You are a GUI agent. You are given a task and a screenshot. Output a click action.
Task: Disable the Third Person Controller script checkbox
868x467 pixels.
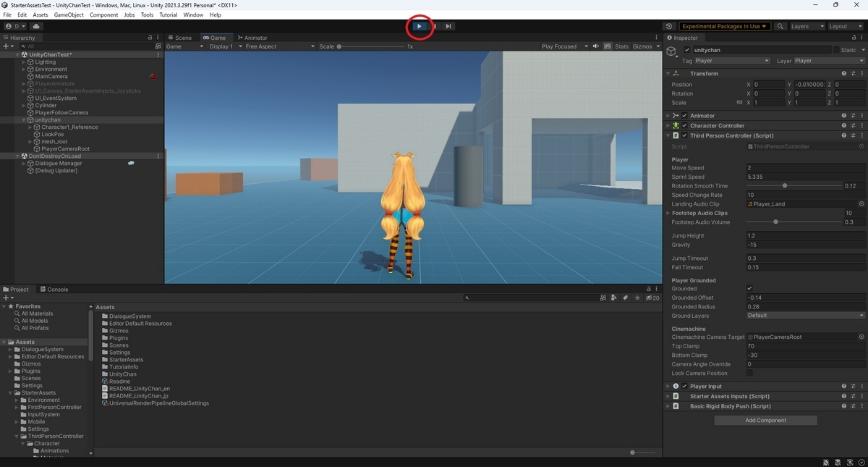(x=685, y=135)
